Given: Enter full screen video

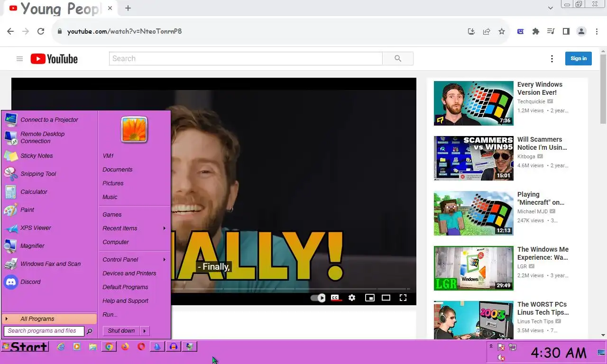Looking at the screenshot, I should [403, 298].
